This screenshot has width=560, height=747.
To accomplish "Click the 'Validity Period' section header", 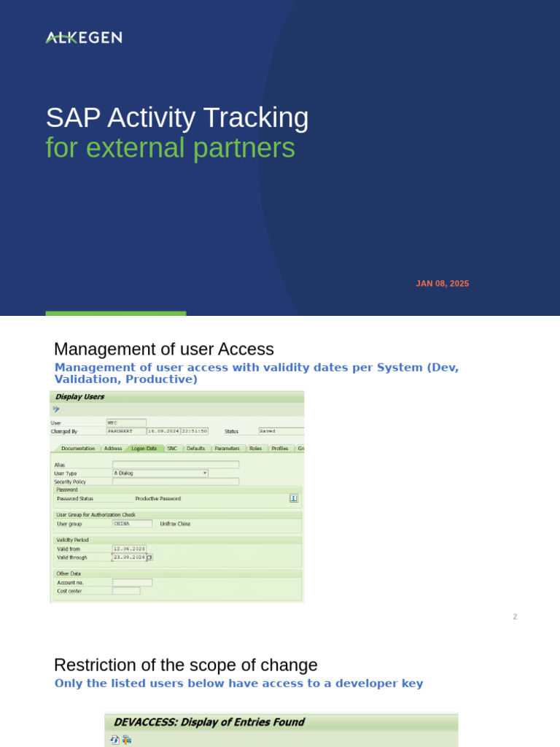I will click(x=72, y=541).
